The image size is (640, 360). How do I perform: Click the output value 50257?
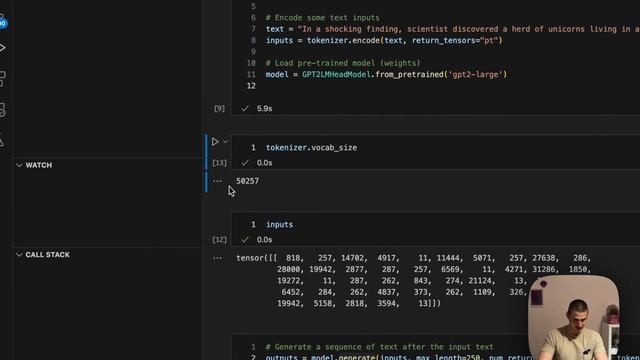[x=247, y=181]
